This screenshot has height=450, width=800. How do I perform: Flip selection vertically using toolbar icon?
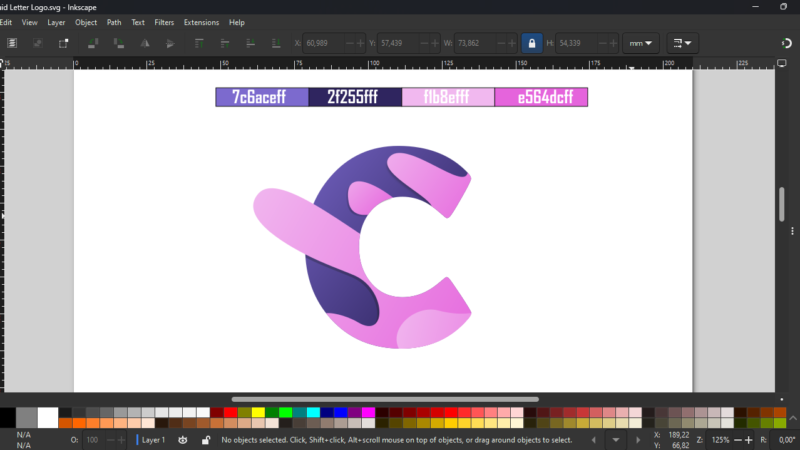171,43
